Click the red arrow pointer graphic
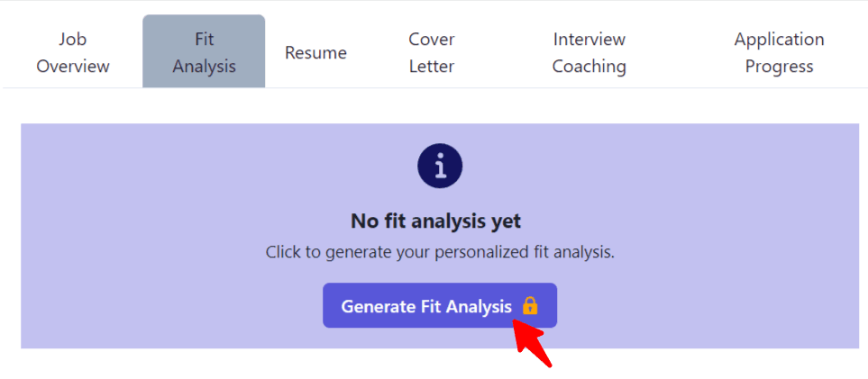The height and width of the screenshot is (379, 868). pyautogui.click(x=531, y=342)
